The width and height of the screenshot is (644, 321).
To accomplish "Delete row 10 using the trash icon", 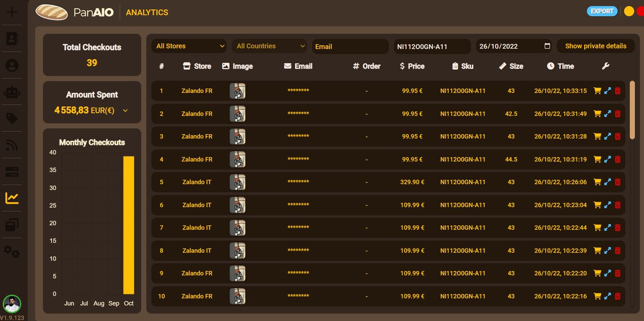I will pyautogui.click(x=618, y=296).
